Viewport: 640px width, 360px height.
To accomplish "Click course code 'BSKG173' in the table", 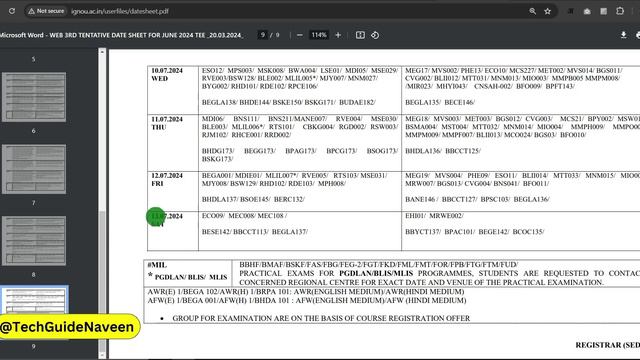I will coord(217,159).
